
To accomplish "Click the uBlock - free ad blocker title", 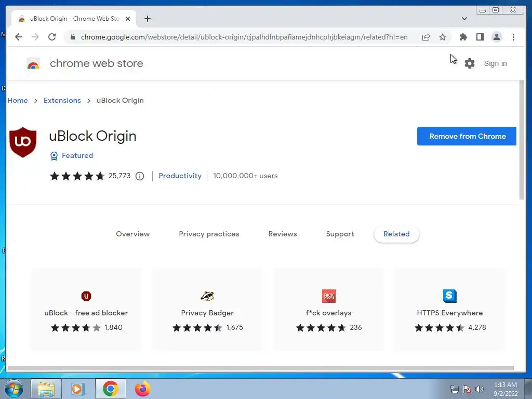I will tap(86, 313).
